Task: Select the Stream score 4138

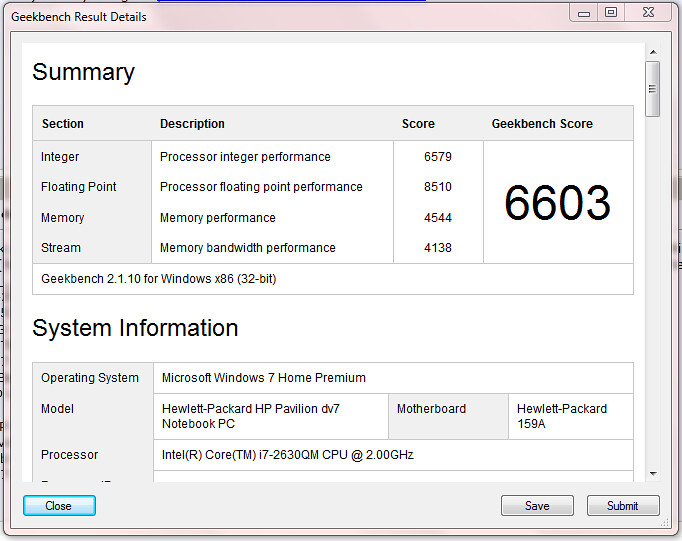Action: click(x=438, y=248)
